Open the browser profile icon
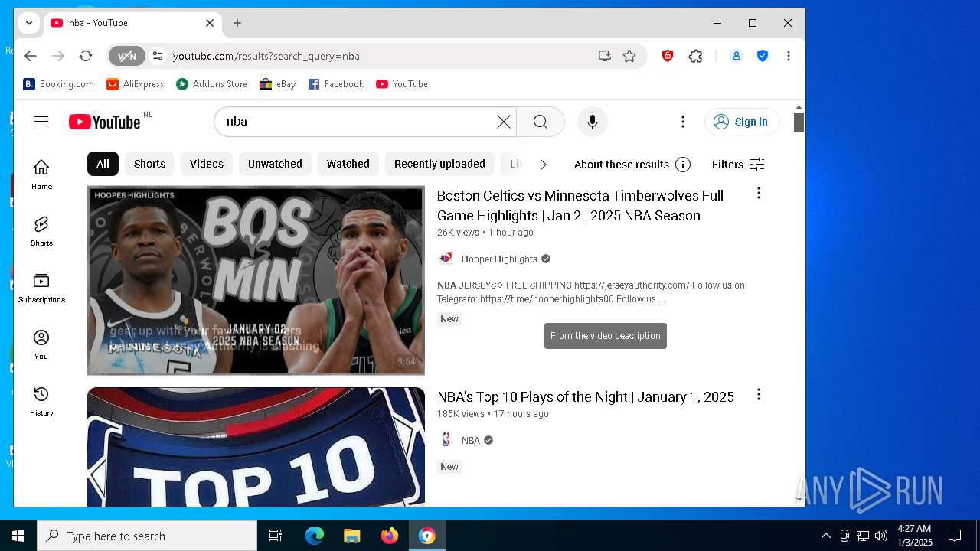Viewport: 980px width, 551px height. 736,56
